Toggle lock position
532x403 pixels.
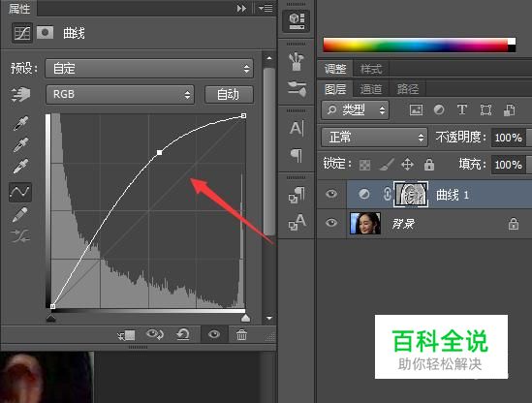tap(407, 165)
